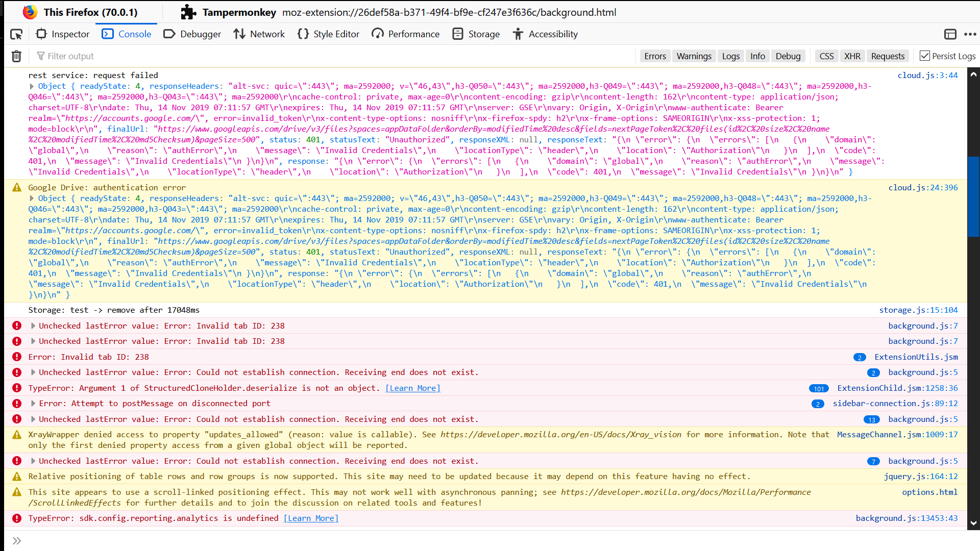Expand the Invalid tab ID 238 error details
Image resolution: width=980 pixels, height=551 pixels.
pyautogui.click(x=33, y=325)
